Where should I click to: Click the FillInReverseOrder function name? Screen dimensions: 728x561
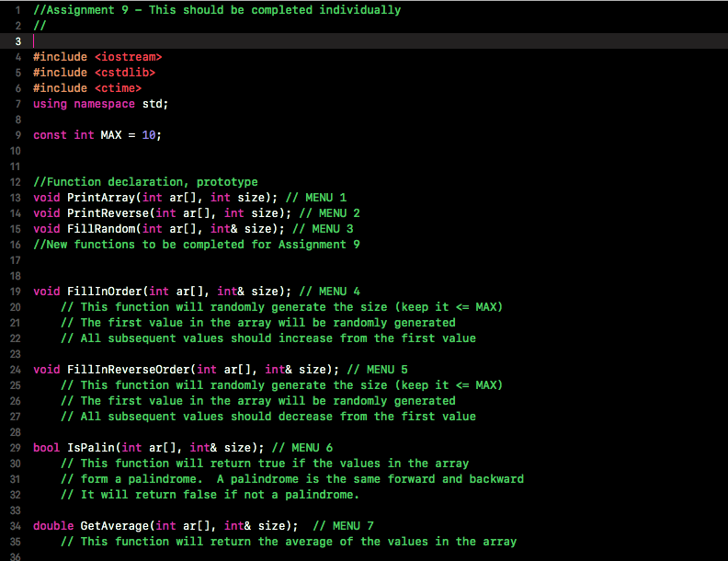pos(128,370)
